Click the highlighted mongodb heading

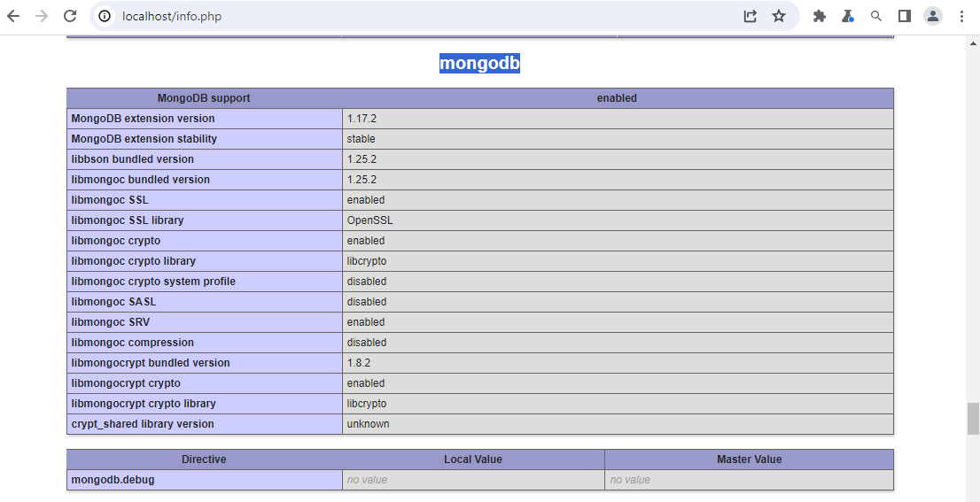479,63
